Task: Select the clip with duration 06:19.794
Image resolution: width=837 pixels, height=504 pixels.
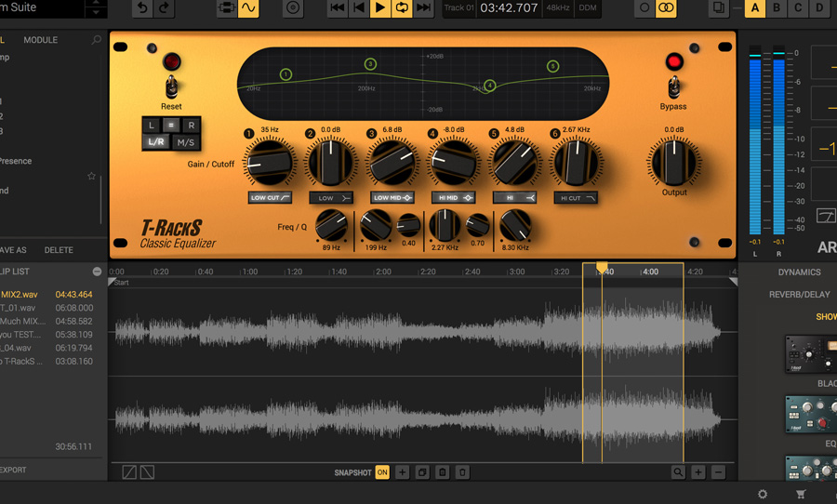Action: [x=49, y=348]
